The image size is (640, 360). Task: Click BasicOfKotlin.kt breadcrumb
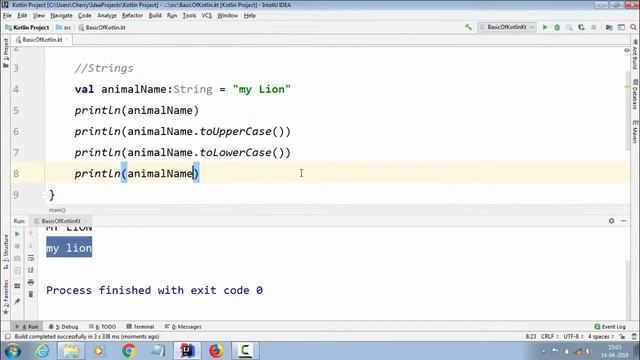click(102, 27)
